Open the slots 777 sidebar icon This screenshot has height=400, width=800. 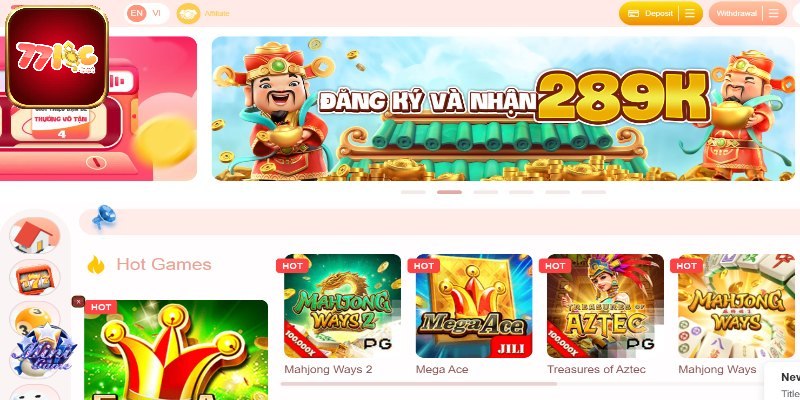(x=34, y=278)
